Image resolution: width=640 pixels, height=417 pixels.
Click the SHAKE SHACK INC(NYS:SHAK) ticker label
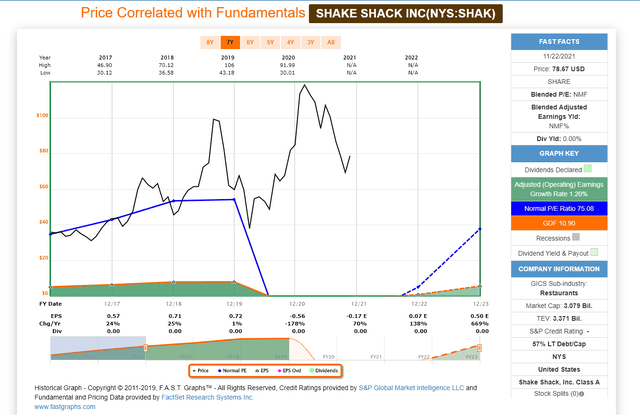(x=406, y=13)
